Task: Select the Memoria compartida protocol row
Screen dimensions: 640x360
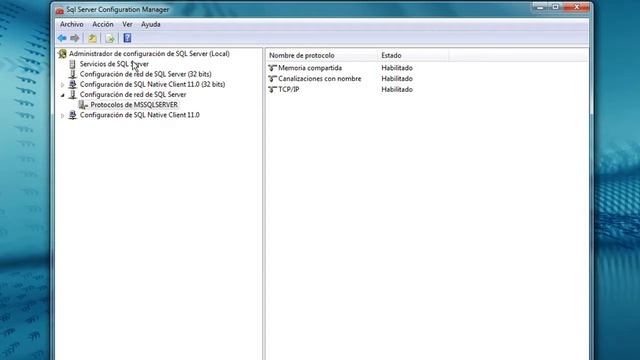Action: 310,68
